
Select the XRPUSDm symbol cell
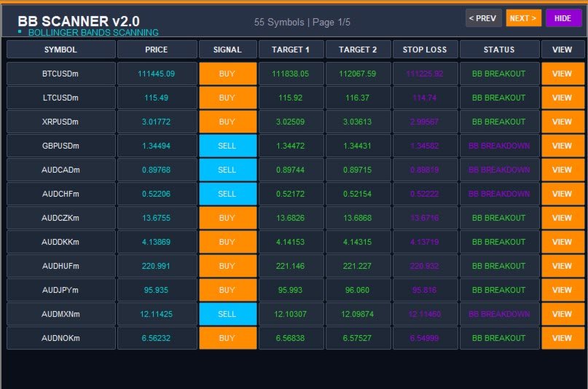[60, 122]
